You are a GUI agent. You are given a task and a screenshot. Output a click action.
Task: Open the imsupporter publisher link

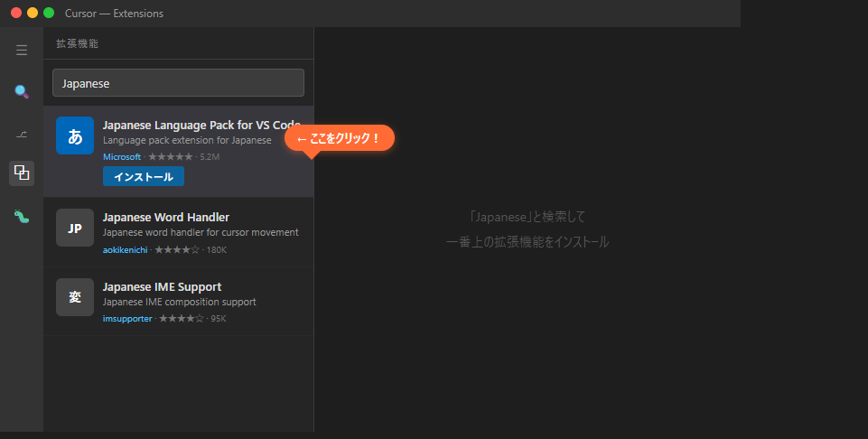[x=127, y=318]
